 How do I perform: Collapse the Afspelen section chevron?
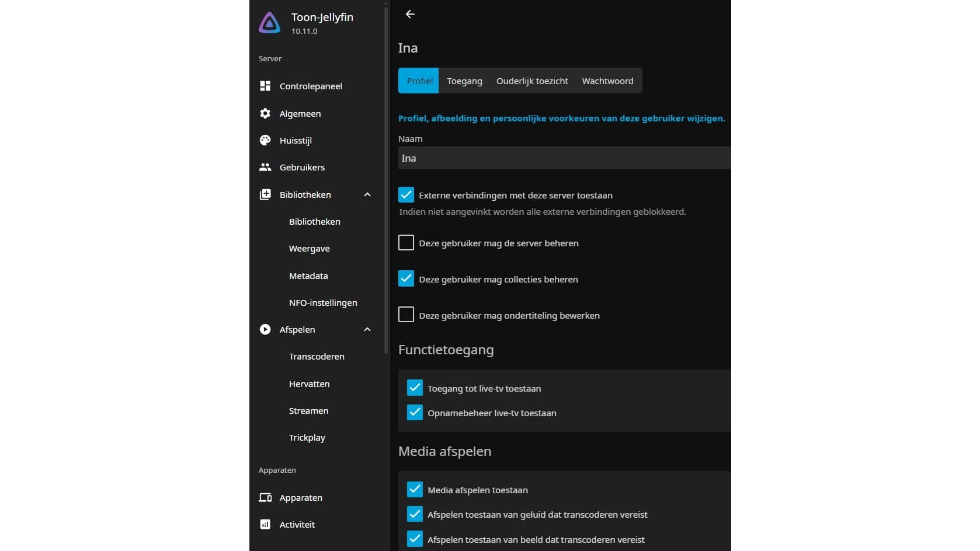(367, 329)
